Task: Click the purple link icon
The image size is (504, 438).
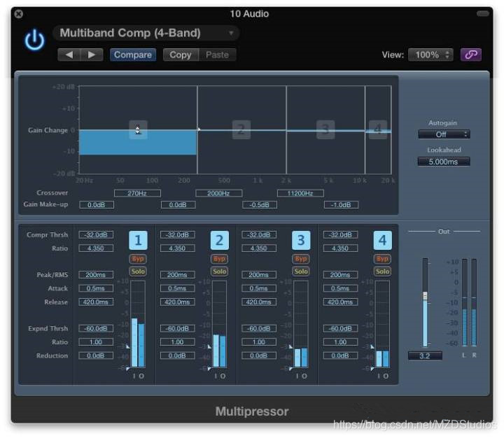Action: (471, 55)
